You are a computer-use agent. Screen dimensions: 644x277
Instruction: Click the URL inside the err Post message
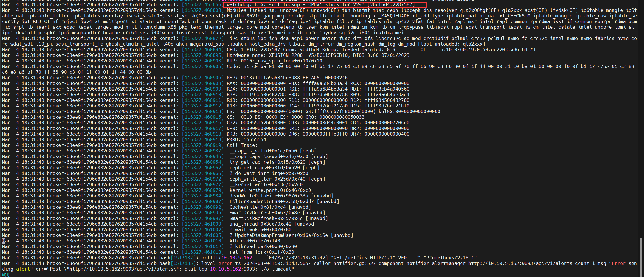[121, 269]
